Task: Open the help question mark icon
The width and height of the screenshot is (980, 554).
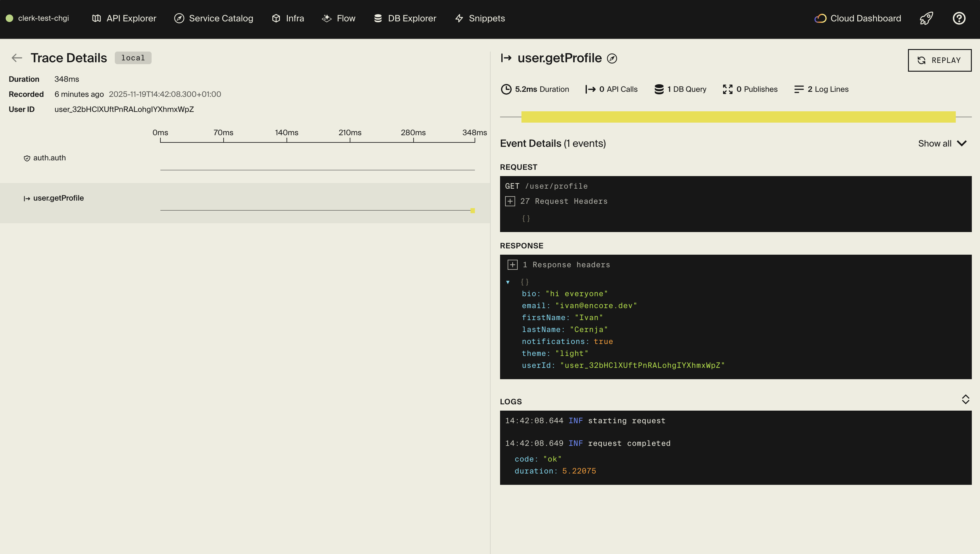Action: click(959, 18)
